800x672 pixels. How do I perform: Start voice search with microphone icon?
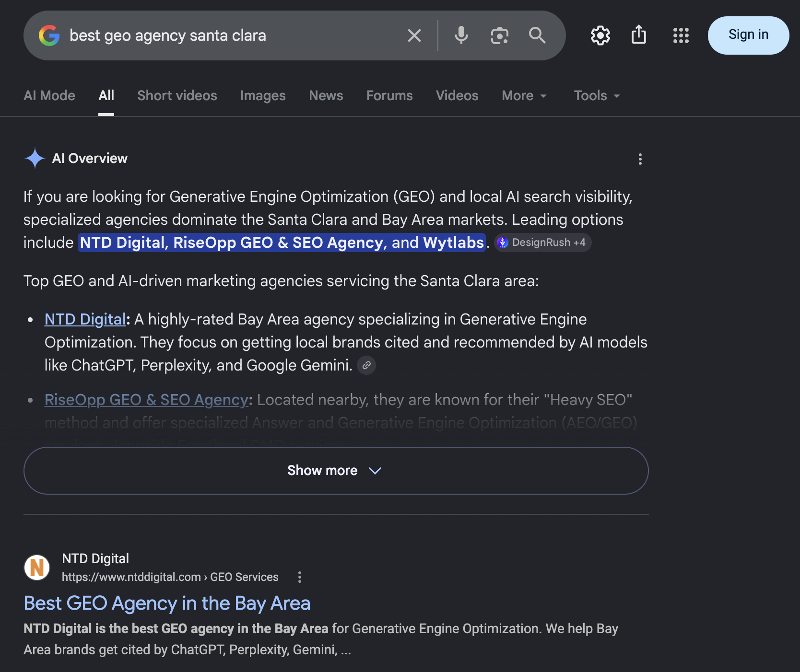tap(461, 35)
